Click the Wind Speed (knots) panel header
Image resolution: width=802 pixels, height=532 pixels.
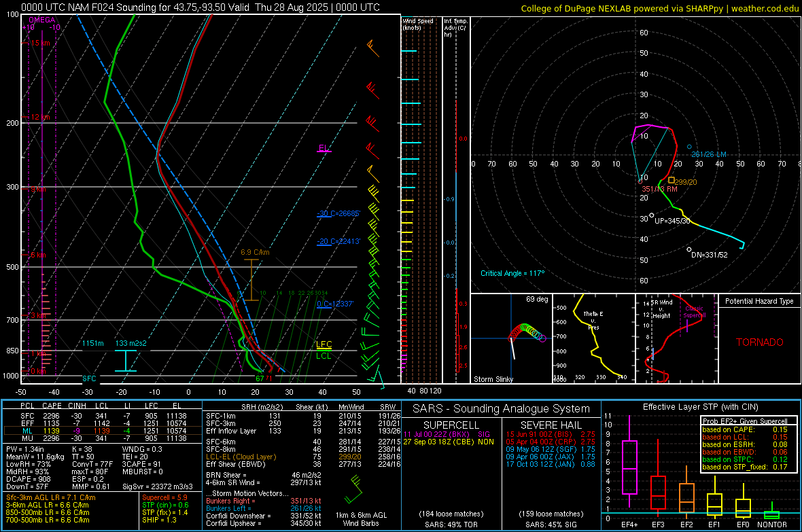click(x=418, y=24)
